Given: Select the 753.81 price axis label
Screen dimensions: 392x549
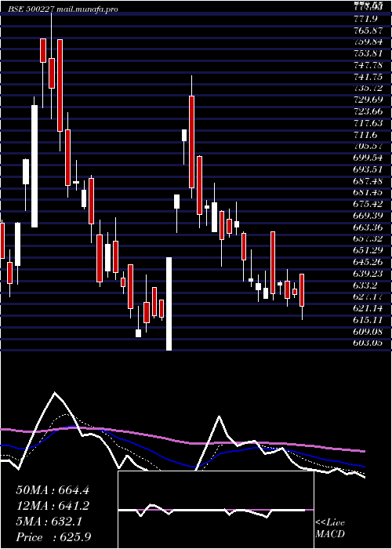Looking at the screenshot, I should tap(368, 53).
